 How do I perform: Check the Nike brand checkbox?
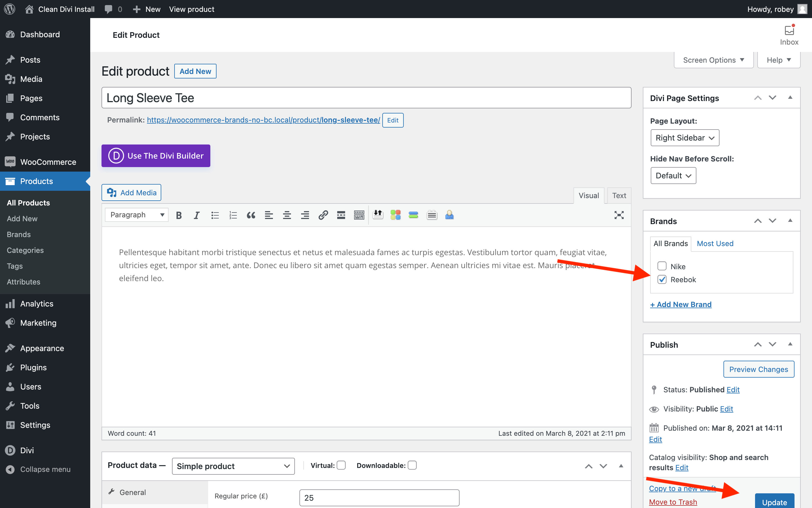(662, 266)
